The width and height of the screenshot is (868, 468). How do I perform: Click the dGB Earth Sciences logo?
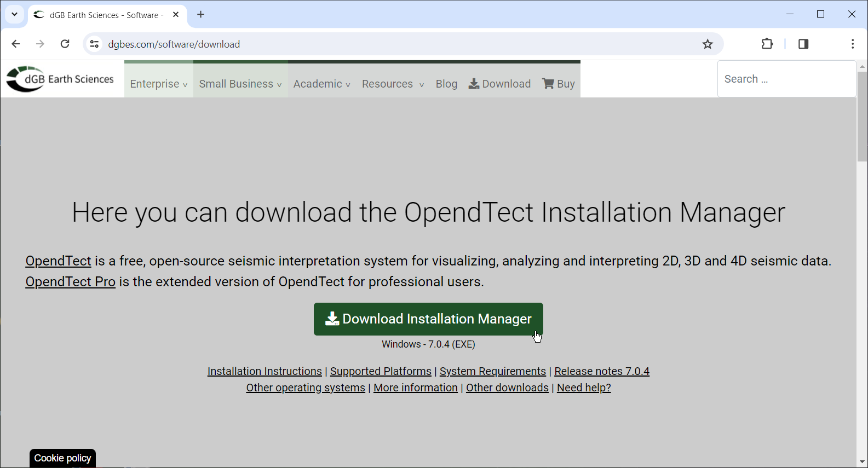point(60,79)
